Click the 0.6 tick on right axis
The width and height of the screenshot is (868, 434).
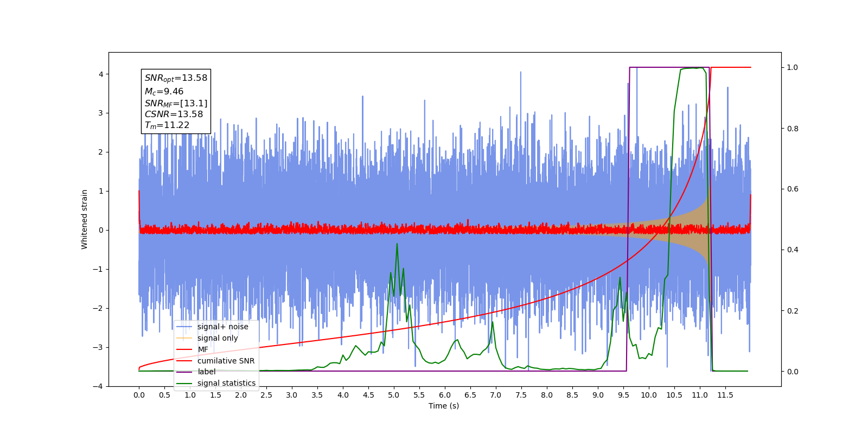[x=793, y=189]
